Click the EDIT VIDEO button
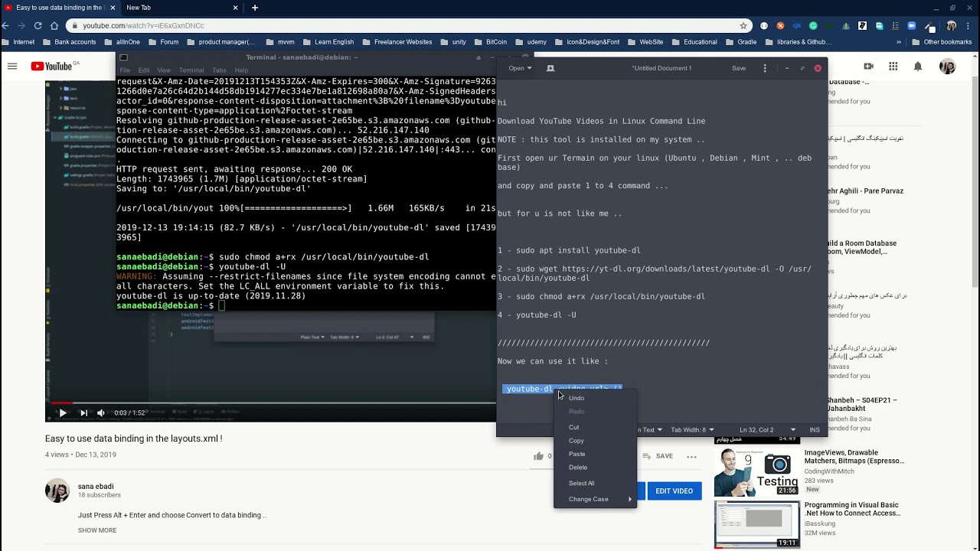The height and width of the screenshot is (551, 980). [674, 491]
